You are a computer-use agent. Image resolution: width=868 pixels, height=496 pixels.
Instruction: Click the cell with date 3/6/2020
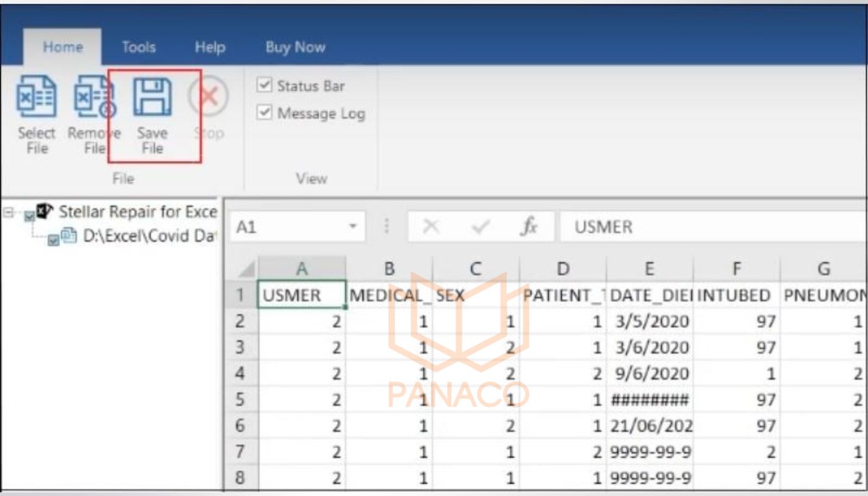[x=650, y=347]
